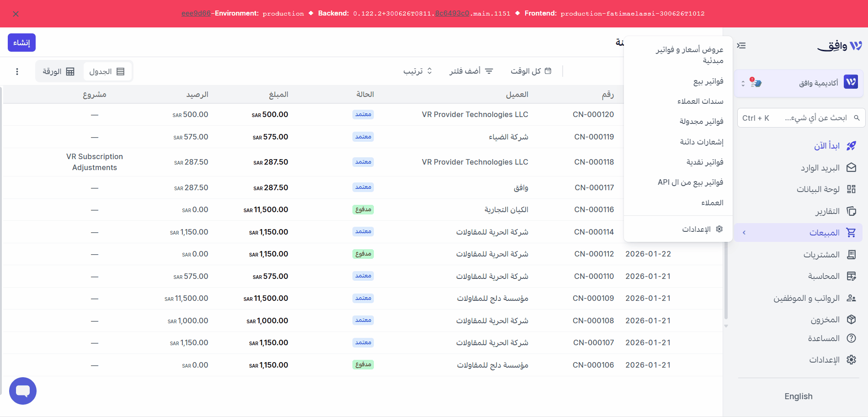Click the إنشاء create button
The height and width of the screenshot is (417, 868).
pos(21,43)
